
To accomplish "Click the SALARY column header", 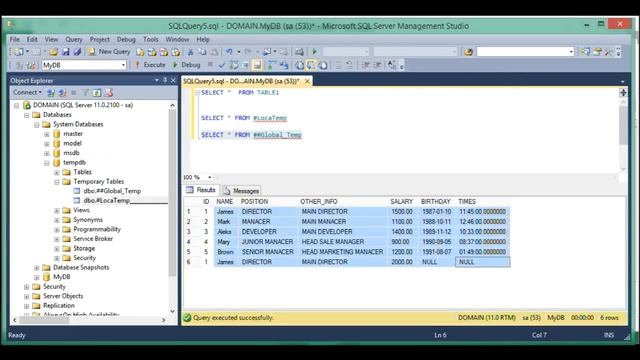I will click(x=402, y=202).
